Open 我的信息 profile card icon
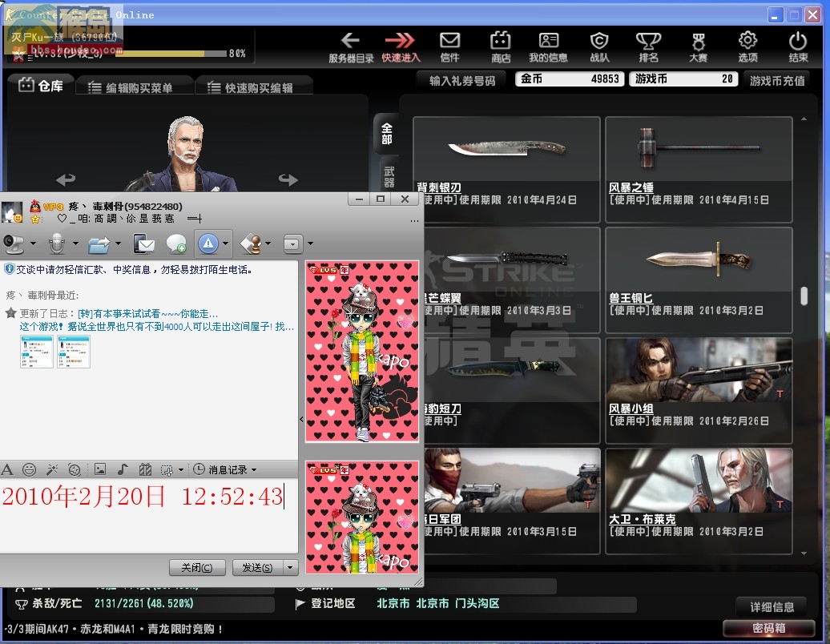 548,46
